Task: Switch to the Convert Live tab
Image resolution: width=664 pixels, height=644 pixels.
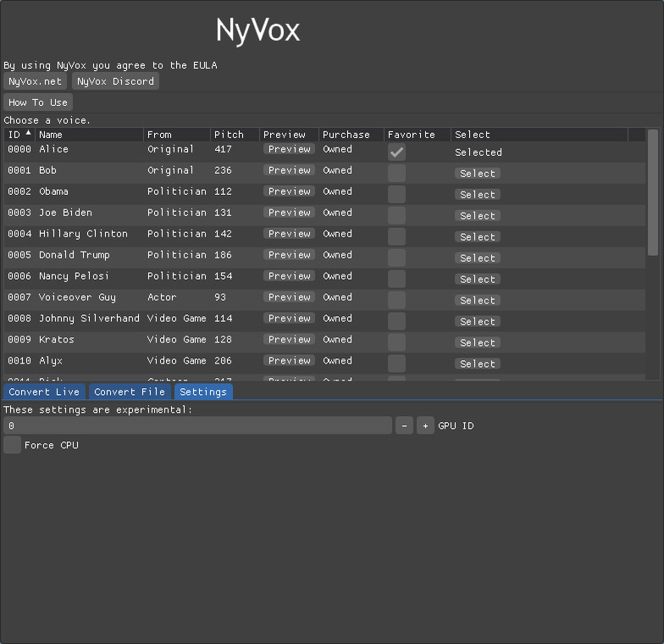Action: (x=44, y=391)
